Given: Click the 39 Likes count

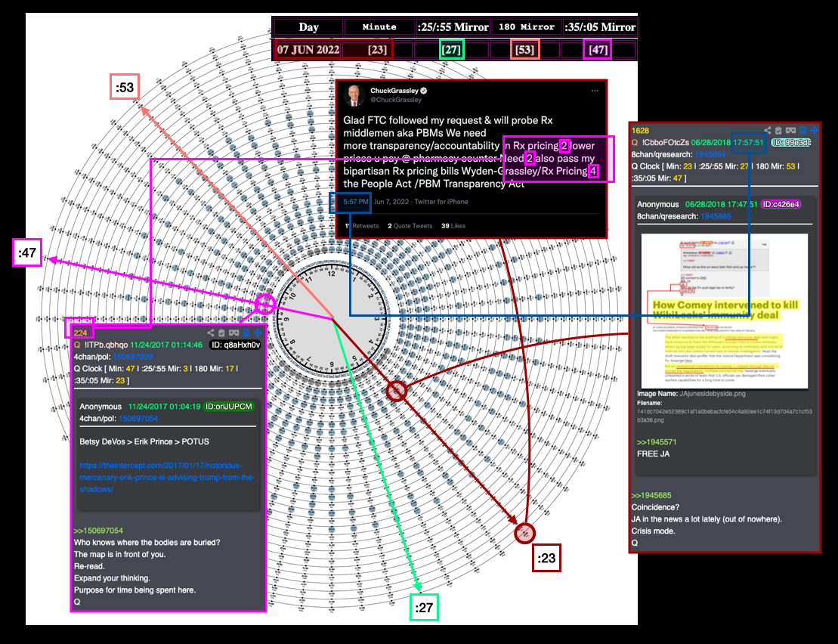Looking at the screenshot, I should coord(453,226).
